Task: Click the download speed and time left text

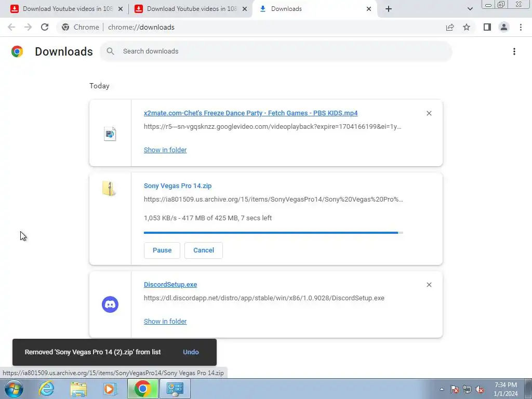Action: pyautogui.click(x=208, y=218)
